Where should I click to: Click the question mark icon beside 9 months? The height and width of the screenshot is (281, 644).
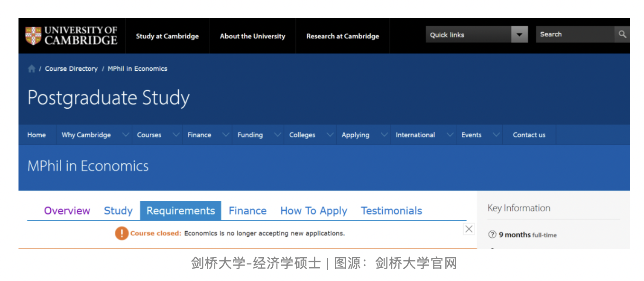(492, 234)
